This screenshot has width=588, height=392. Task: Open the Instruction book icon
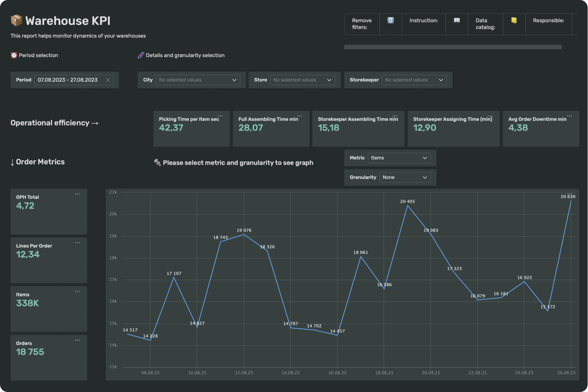coord(457,20)
